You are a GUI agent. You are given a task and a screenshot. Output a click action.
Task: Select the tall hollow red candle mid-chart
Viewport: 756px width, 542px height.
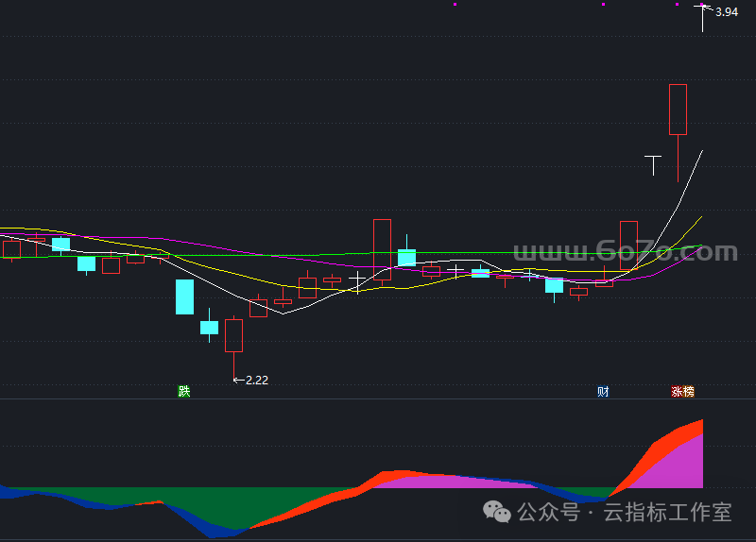[x=382, y=249]
